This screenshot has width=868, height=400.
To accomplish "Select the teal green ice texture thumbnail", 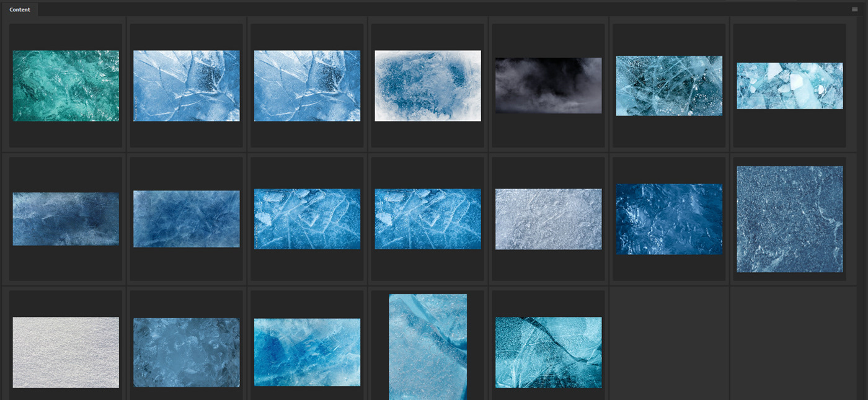I will 66,86.
